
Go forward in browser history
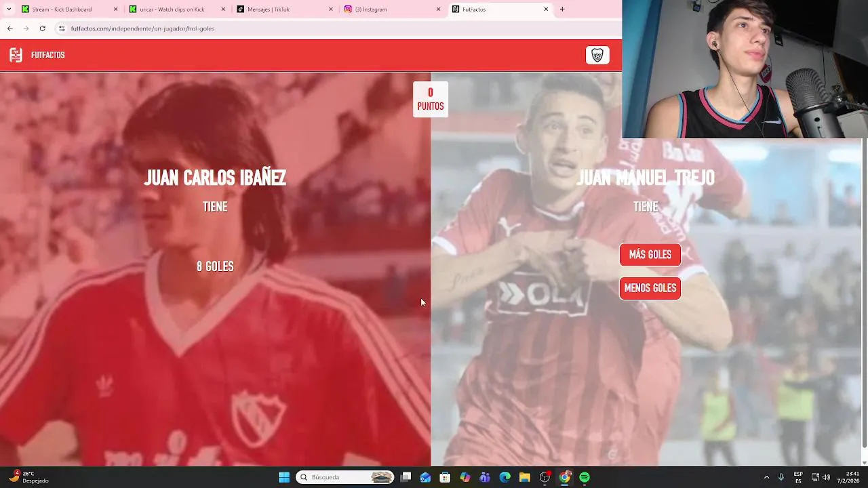tap(26, 28)
